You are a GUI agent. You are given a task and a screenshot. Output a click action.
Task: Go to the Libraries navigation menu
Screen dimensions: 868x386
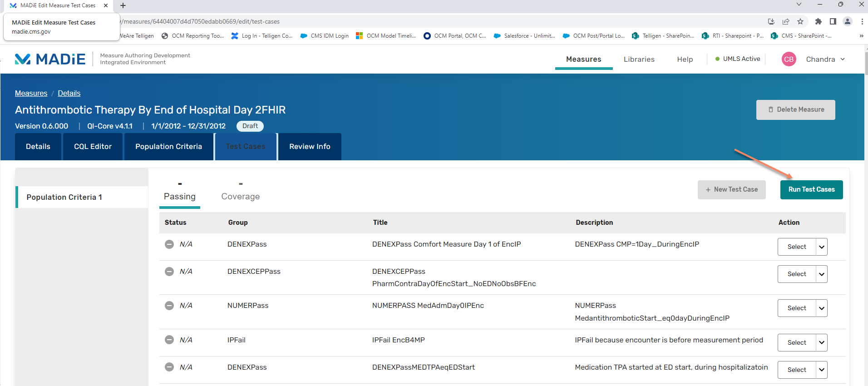click(639, 59)
